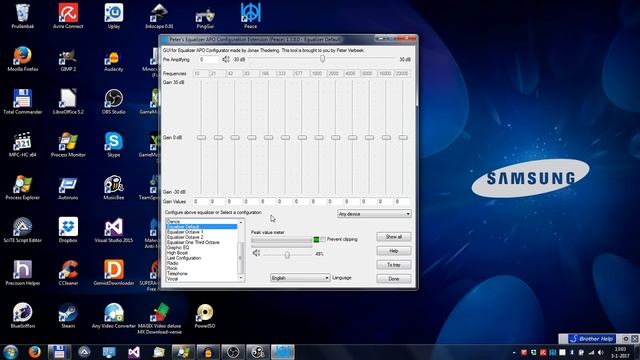
Task: Open the MPC-HC x64 desktop icon
Action: click(x=22, y=144)
